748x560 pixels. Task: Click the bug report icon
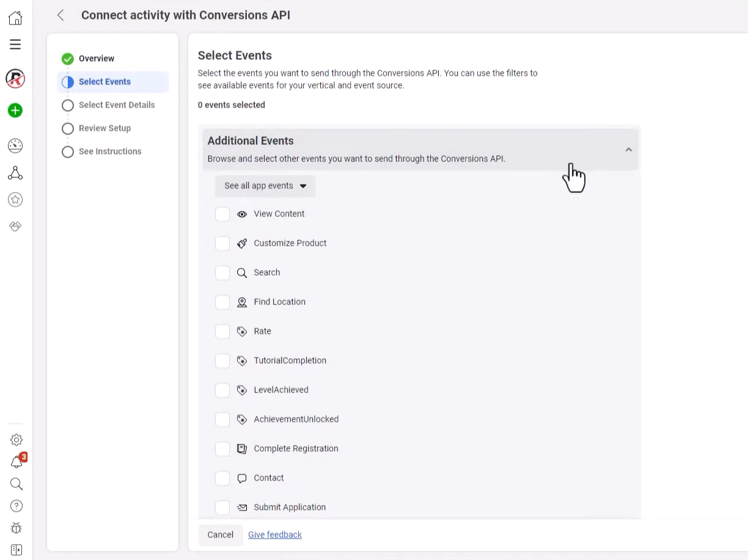pyautogui.click(x=16, y=528)
